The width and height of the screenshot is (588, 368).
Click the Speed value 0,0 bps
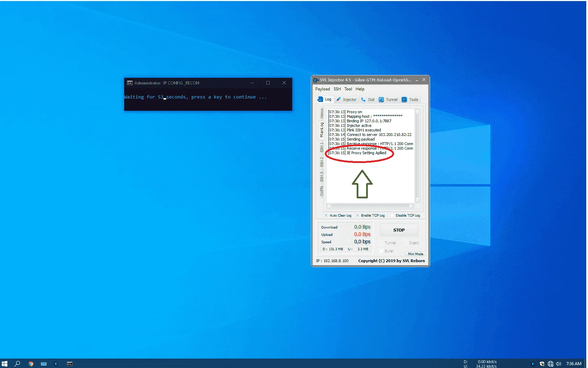362,242
